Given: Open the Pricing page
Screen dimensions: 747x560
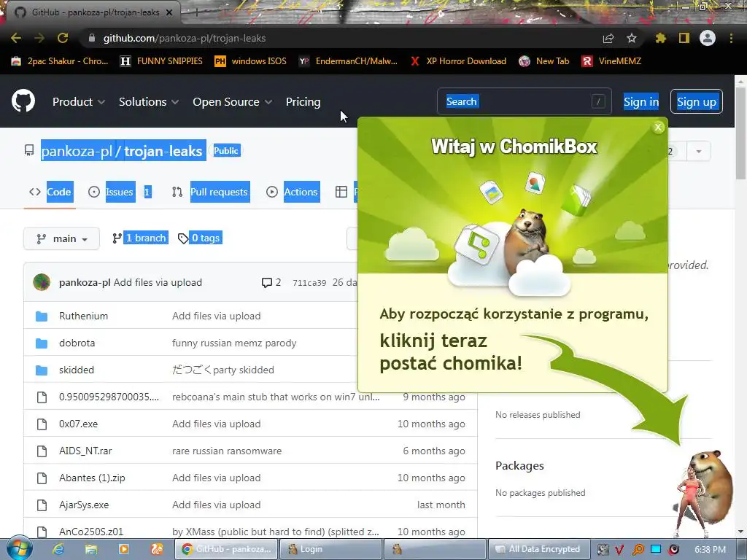Looking at the screenshot, I should pos(303,102).
